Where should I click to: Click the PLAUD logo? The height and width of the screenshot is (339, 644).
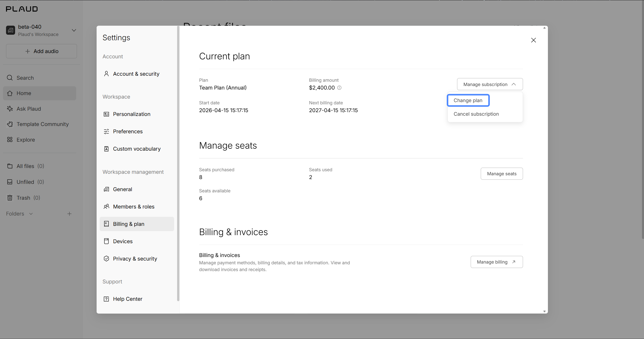22,9
